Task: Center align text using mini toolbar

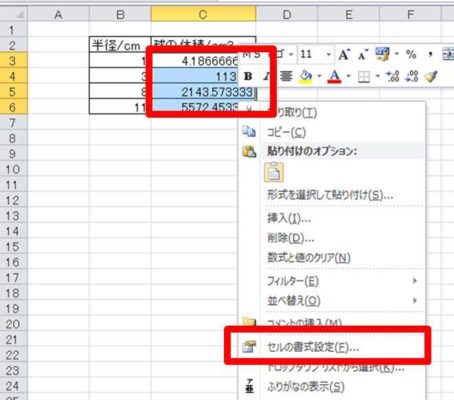Action: (286, 77)
